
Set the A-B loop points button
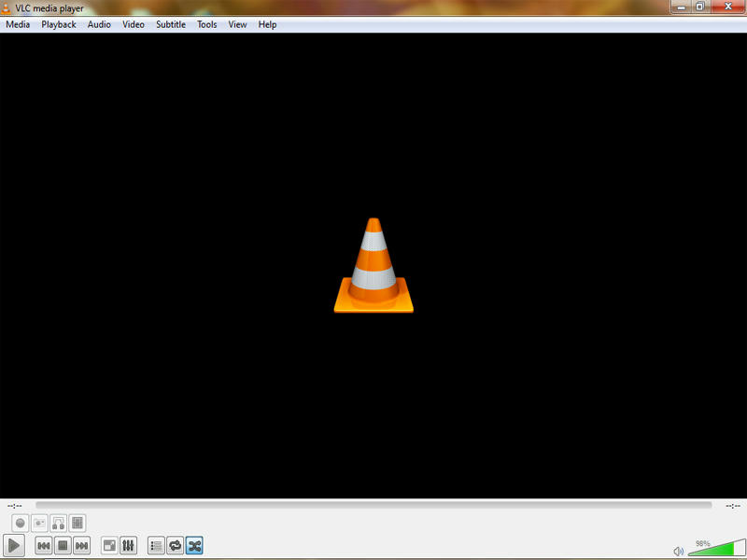pyautogui.click(x=59, y=524)
